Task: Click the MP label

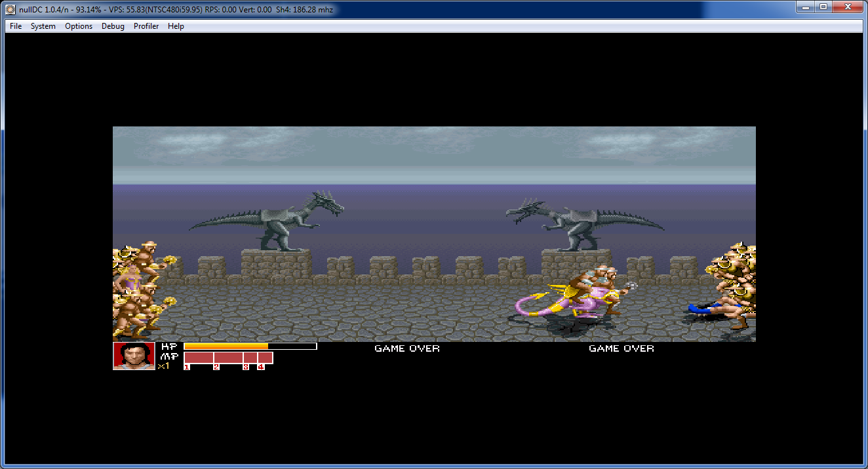Action: tap(169, 356)
